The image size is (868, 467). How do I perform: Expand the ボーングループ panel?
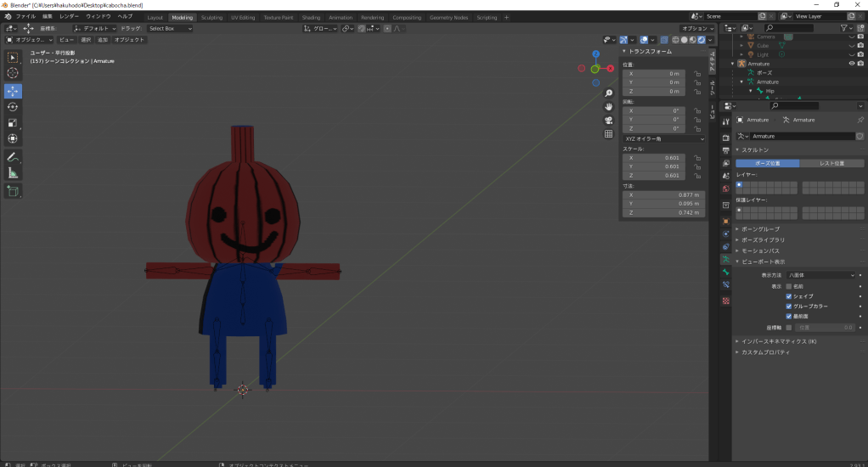tap(760, 229)
